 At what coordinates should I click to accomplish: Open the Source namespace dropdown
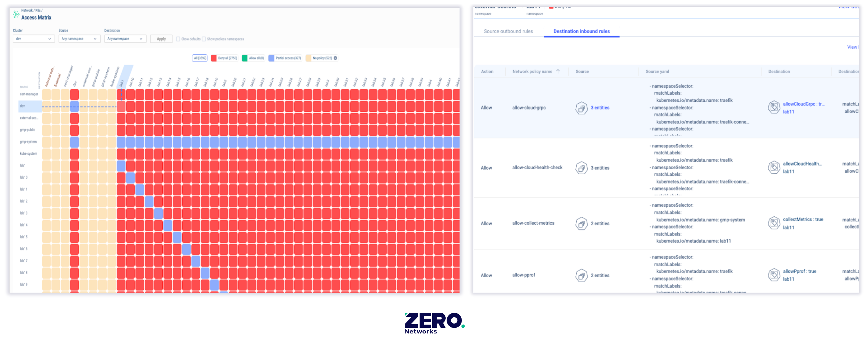pos(80,39)
